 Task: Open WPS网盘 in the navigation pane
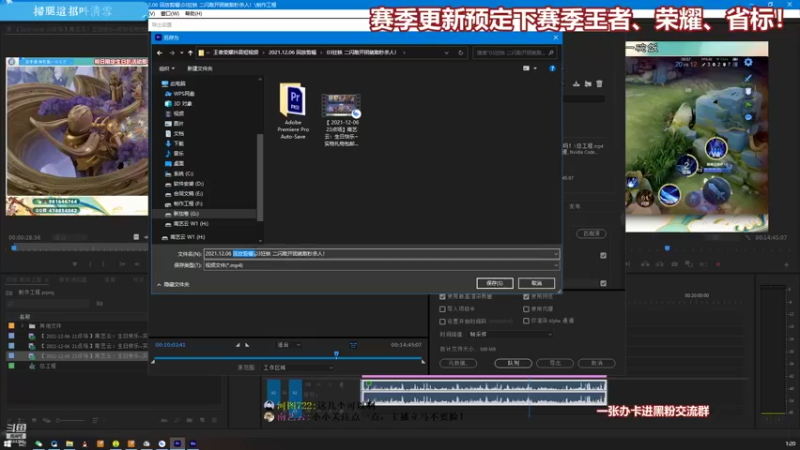click(180, 94)
